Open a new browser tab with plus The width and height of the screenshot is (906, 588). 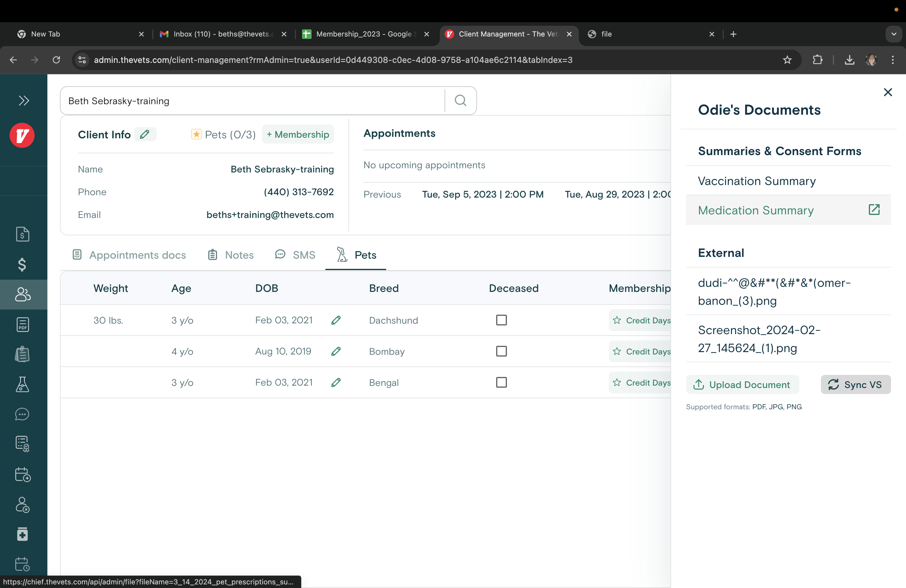tap(733, 34)
